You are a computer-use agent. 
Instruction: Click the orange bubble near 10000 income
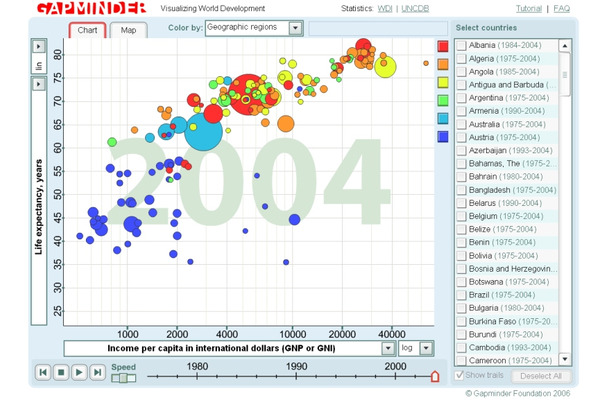coord(286,124)
